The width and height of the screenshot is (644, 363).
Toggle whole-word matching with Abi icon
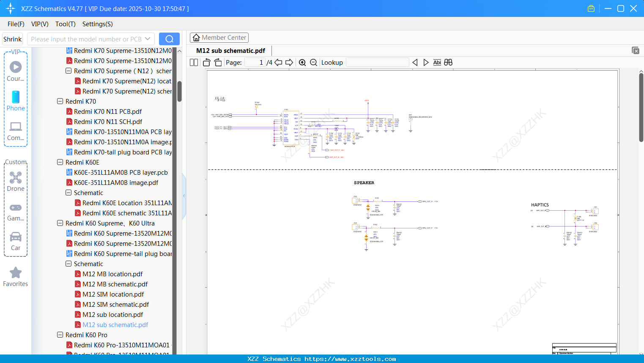point(437,62)
